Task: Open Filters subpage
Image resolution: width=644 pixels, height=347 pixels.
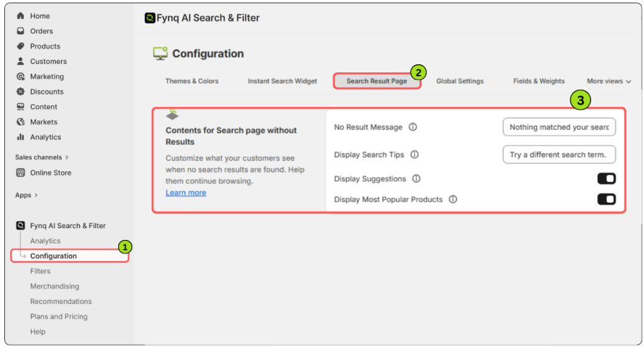Action: point(40,271)
